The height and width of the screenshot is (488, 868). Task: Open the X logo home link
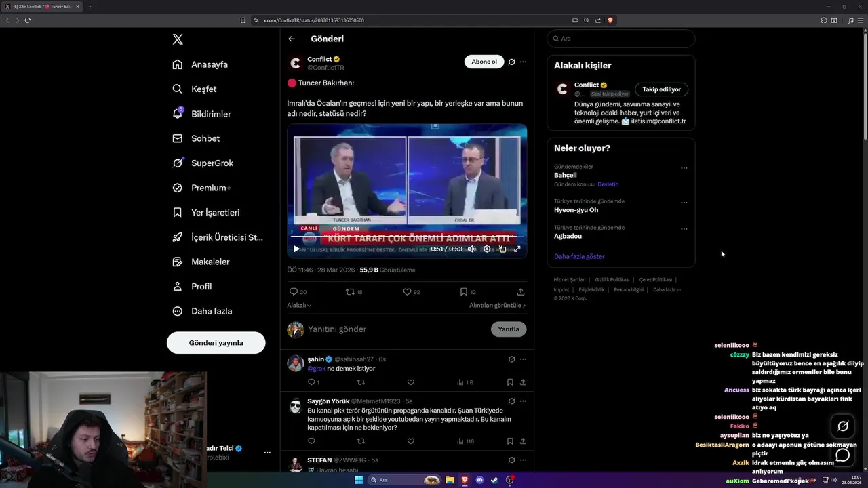tap(178, 39)
